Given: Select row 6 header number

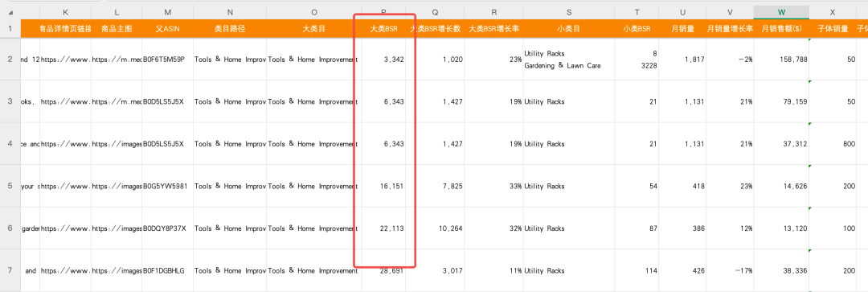Looking at the screenshot, I should (x=10, y=228).
